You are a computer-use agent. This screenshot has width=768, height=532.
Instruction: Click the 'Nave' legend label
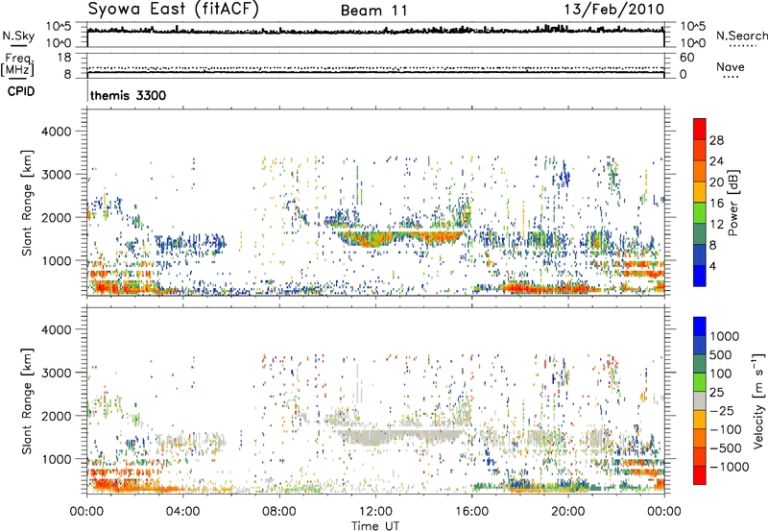click(x=731, y=66)
